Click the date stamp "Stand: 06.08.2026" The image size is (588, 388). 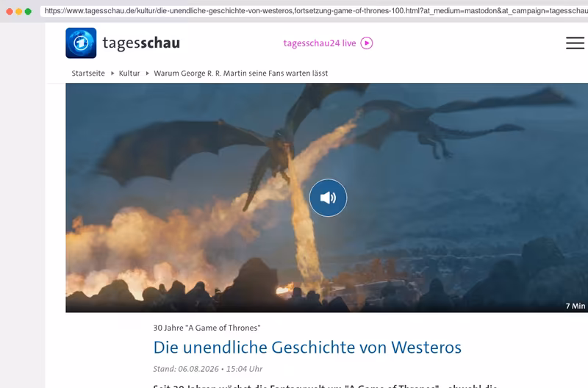click(x=185, y=369)
